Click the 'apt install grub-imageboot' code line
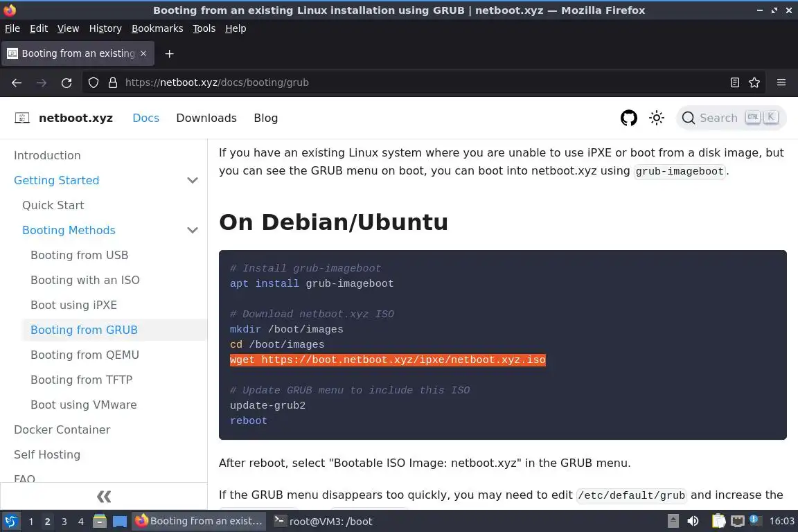The width and height of the screenshot is (798, 532). [x=312, y=283]
